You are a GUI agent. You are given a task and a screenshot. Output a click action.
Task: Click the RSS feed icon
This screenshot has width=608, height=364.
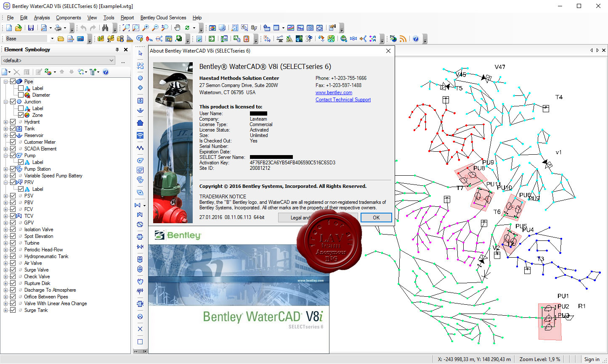coord(403,39)
